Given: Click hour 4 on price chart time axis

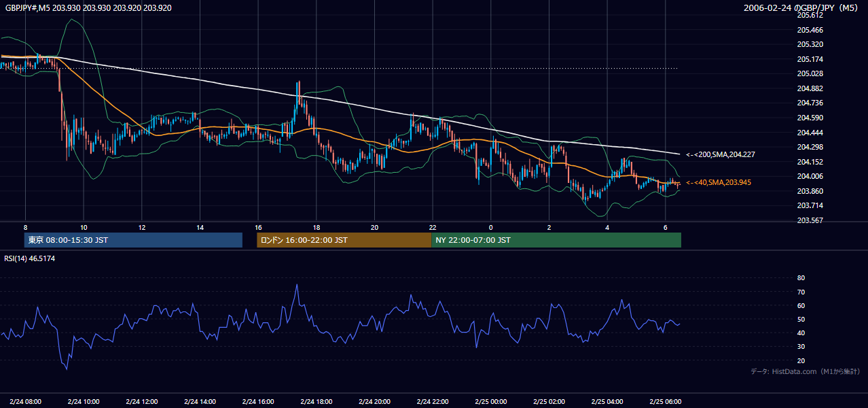Looking at the screenshot, I should (x=608, y=227).
